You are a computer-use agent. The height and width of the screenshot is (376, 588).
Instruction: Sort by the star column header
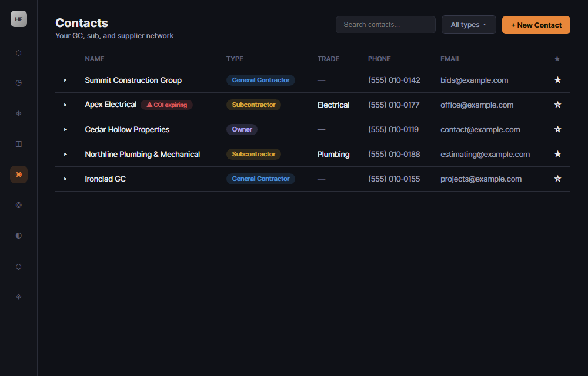point(557,59)
